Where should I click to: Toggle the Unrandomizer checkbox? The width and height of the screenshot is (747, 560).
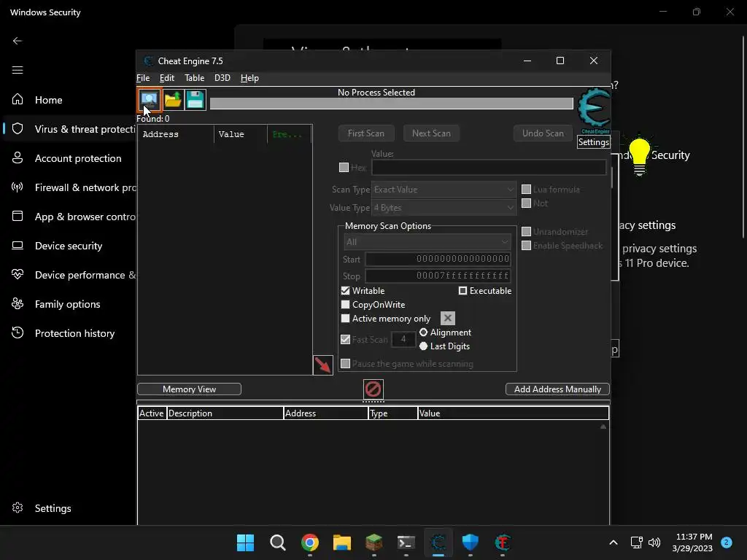coord(526,231)
